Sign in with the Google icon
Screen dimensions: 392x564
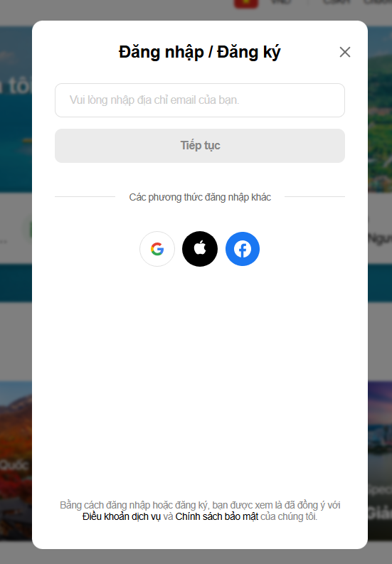point(157,249)
